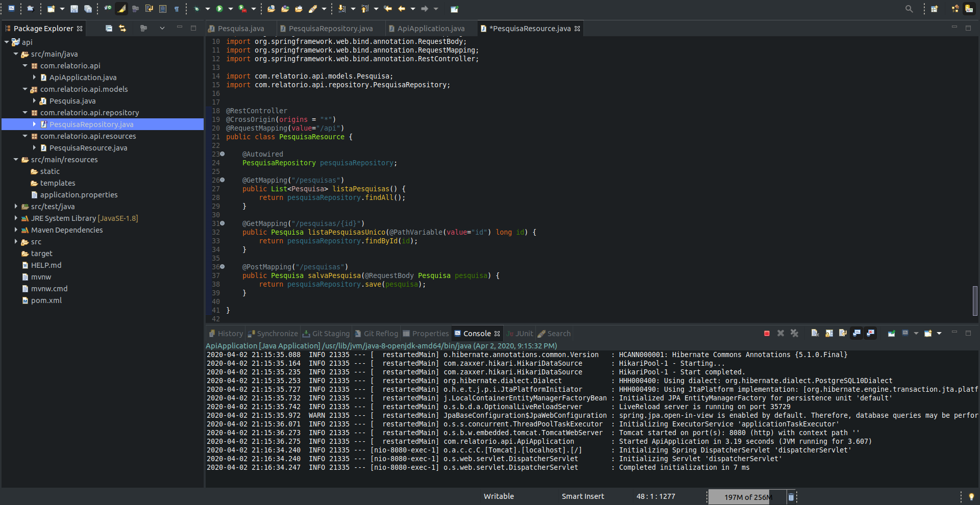Image resolution: width=980 pixels, height=505 pixels.
Task: Toggle Scroll Lock in Console toolbar
Action: [829, 333]
